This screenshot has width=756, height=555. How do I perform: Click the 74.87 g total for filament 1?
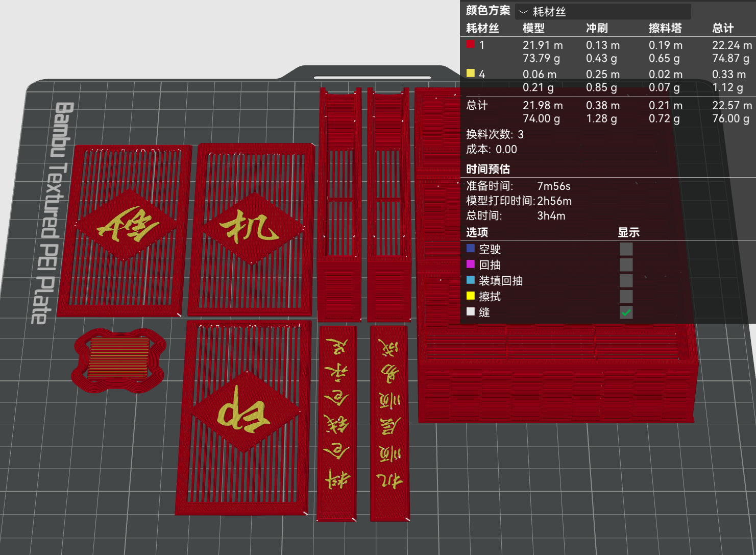730,58
